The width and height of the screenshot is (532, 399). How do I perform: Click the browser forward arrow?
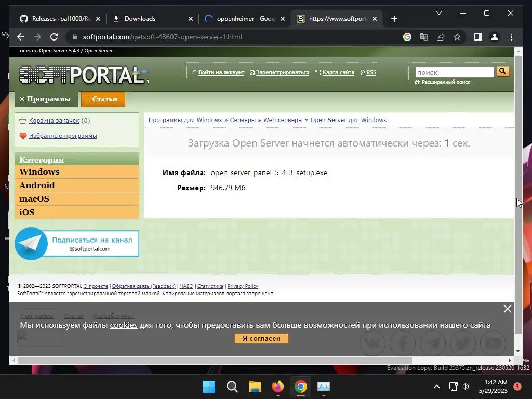coord(37,37)
